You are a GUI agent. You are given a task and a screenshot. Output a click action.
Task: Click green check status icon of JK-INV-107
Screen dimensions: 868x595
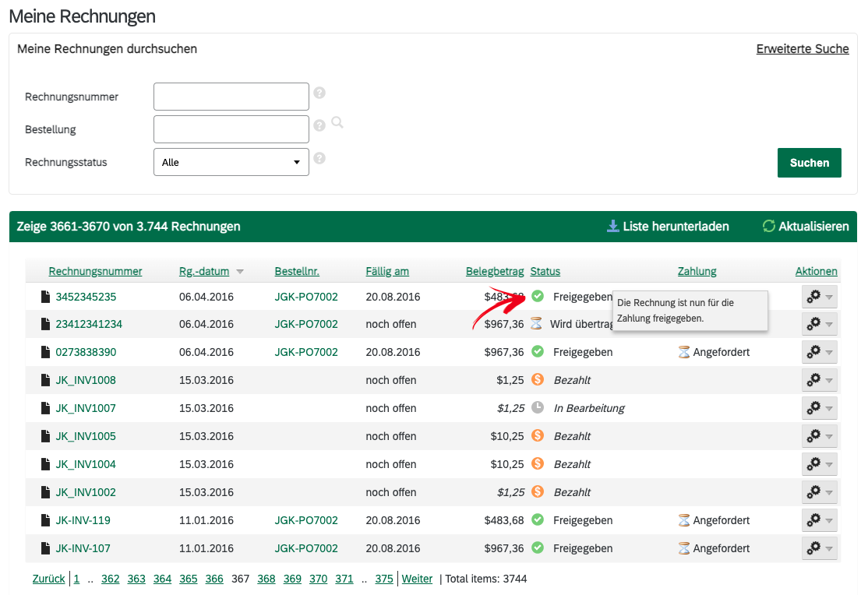point(538,547)
